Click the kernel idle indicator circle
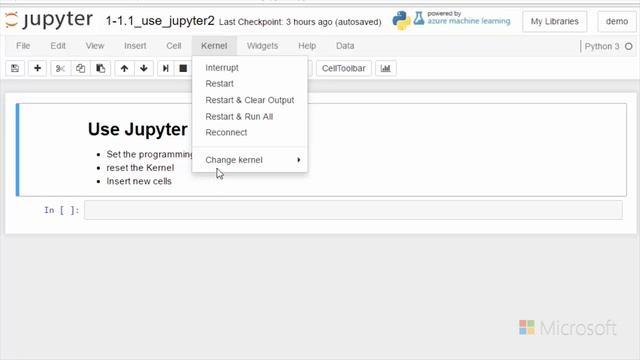Viewport: 640px width, 360px height. point(629,46)
